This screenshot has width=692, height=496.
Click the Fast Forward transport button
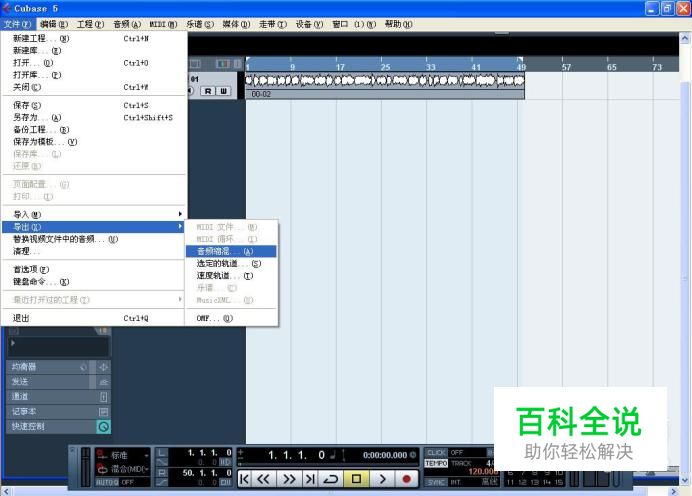pyautogui.click(x=290, y=479)
